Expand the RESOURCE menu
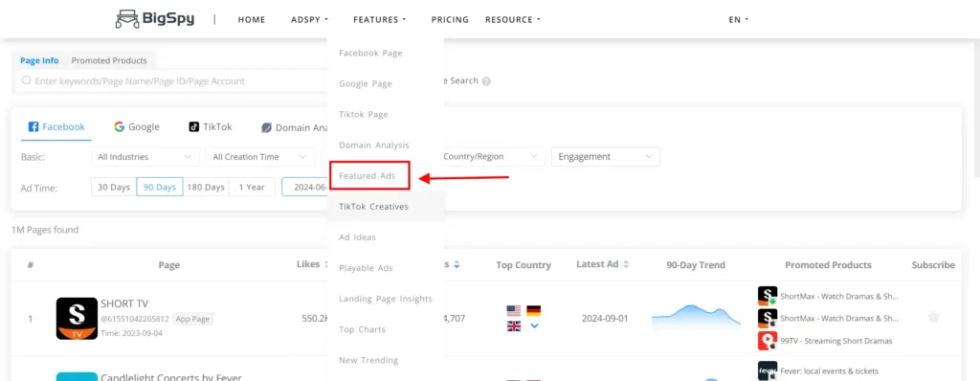Screen dimensions: 980x381 tap(513, 19)
